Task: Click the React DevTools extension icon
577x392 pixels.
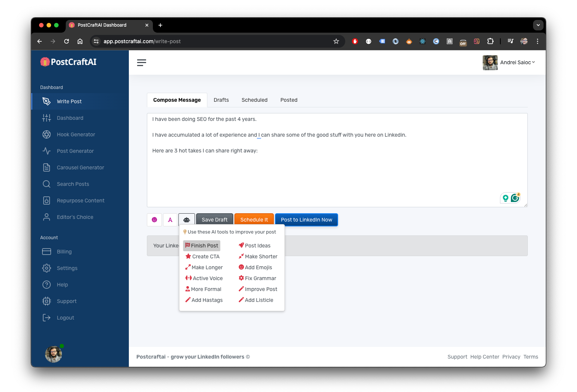Action: pyautogui.click(x=423, y=41)
